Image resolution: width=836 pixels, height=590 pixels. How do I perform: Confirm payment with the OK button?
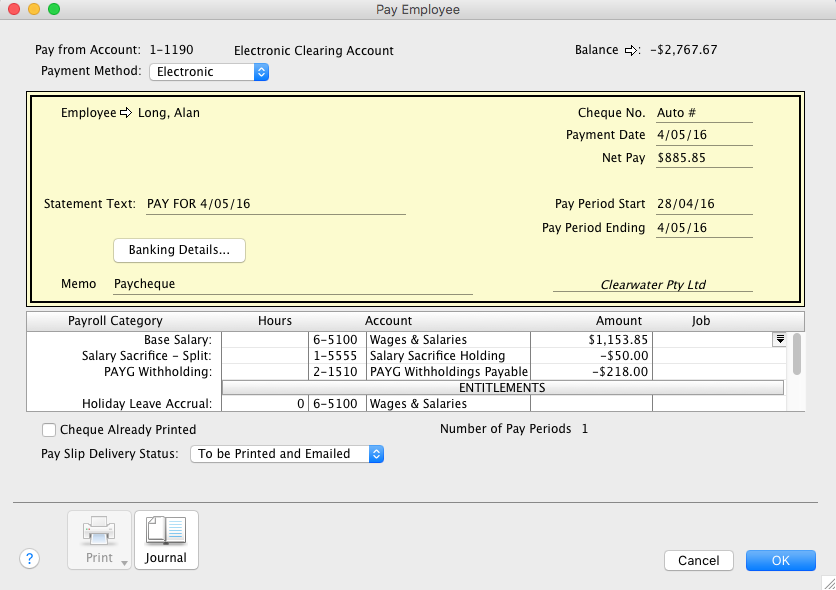[x=780, y=561]
